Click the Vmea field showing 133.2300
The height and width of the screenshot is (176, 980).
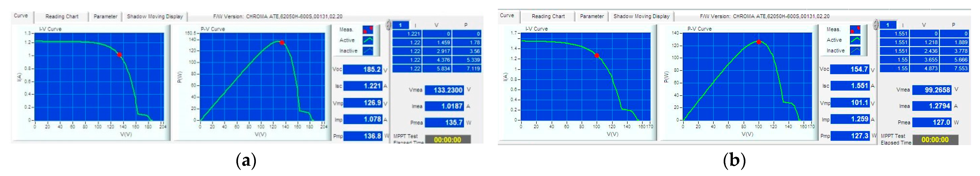(x=444, y=90)
